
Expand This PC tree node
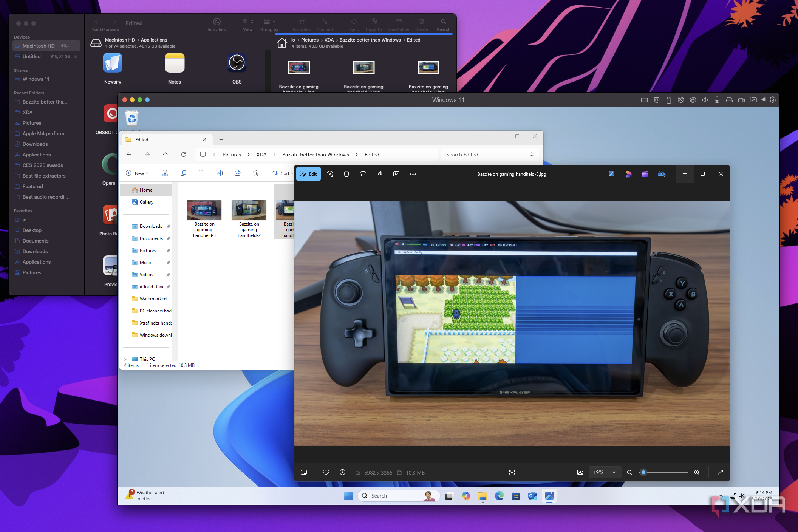click(x=125, y=359)
